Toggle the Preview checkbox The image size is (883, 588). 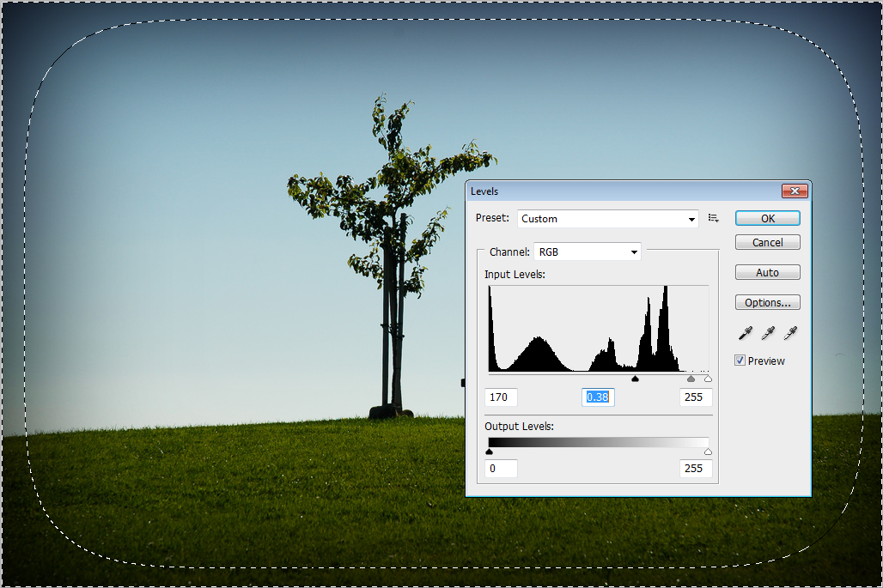tap(740, 361)
